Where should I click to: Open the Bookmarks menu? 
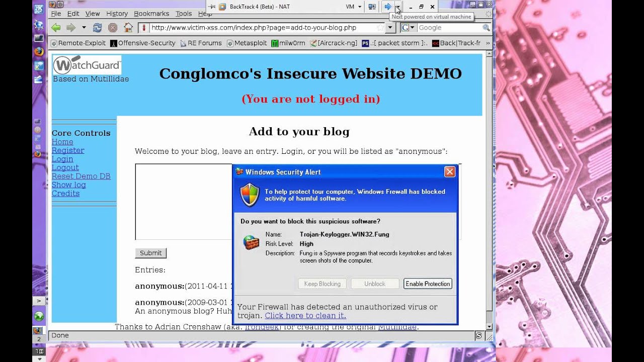151,14
